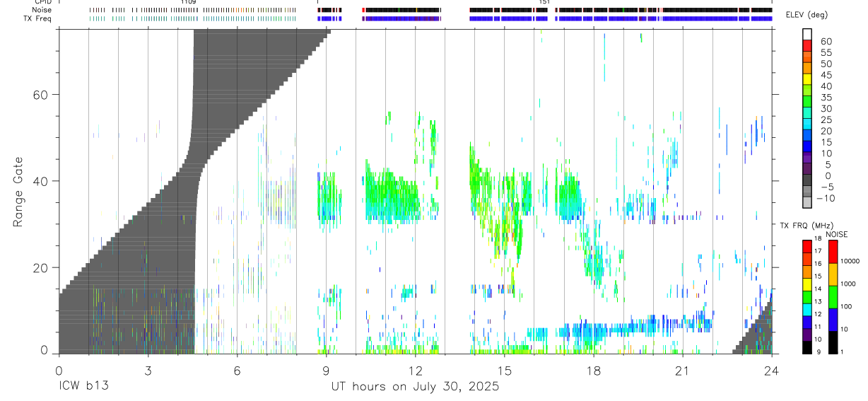Viewport: 868px width, 401px height.
Task: Click the light gray bottom ELEV swatch
Action: tap(807, 204)
